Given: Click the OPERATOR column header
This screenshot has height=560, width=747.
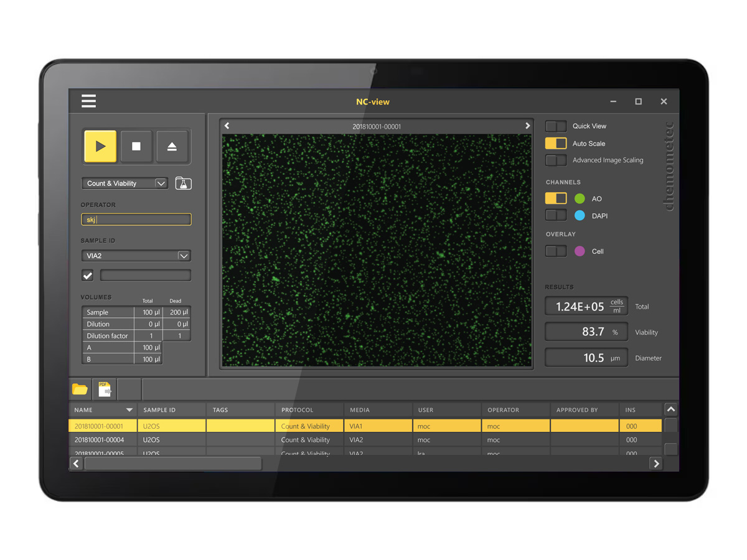Looking at the screenshot, I should [515, 410].
